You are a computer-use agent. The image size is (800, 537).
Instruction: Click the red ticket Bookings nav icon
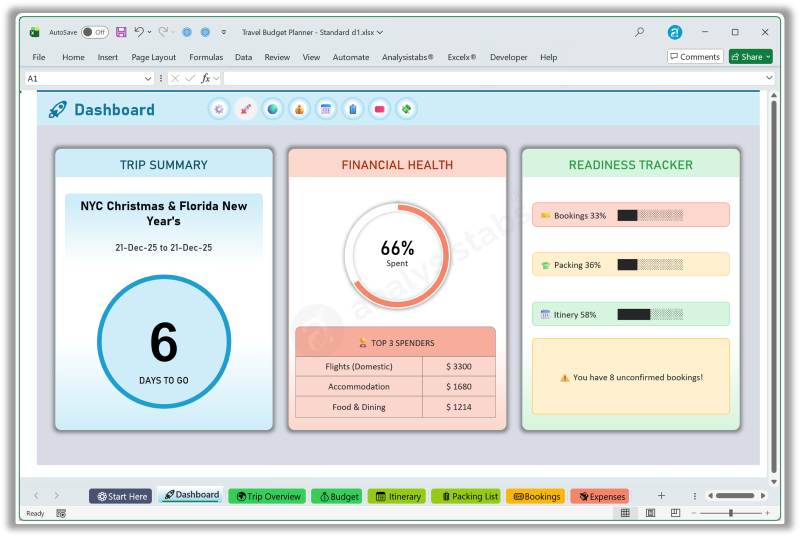(380, 109)
